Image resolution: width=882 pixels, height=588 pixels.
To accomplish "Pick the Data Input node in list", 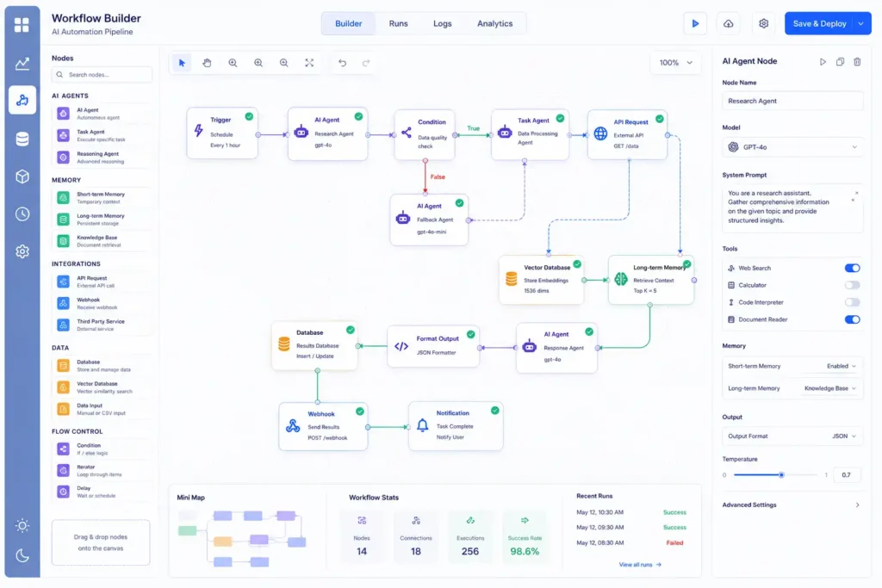I will pos(102,409).
